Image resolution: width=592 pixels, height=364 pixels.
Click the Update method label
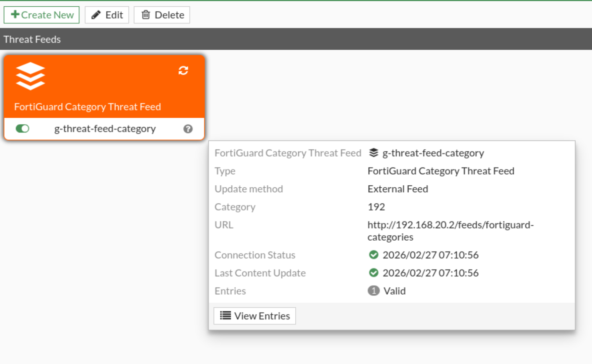[x=249, y=189]
